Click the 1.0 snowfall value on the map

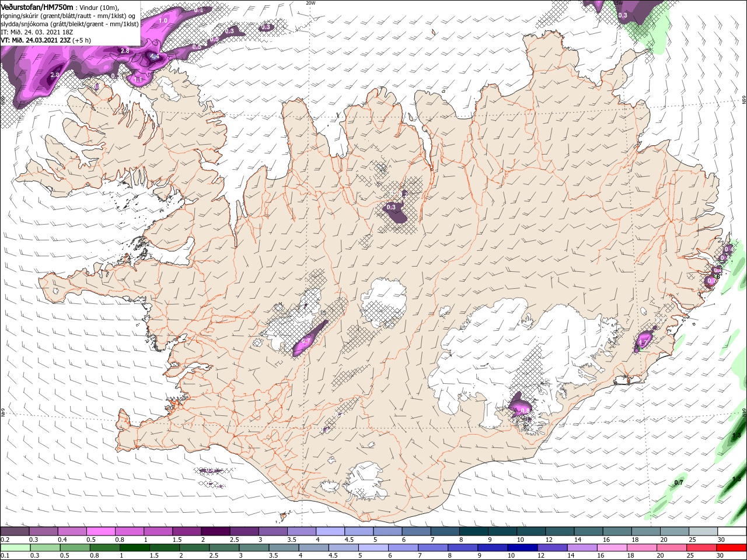click(163, 20)
